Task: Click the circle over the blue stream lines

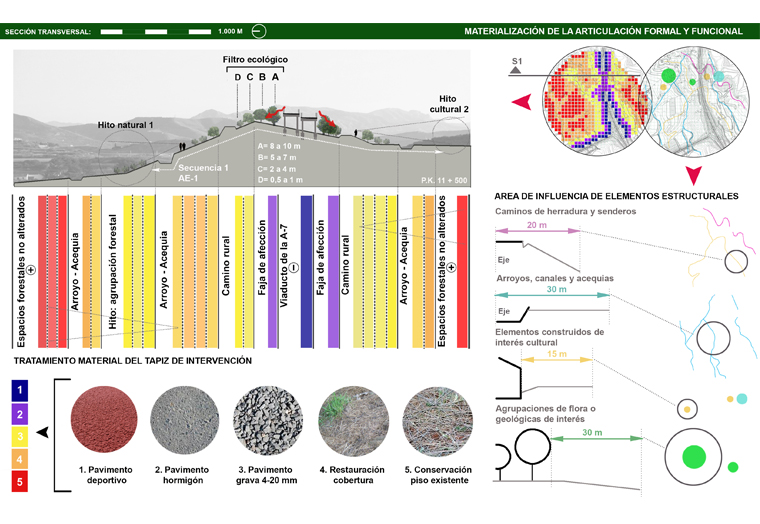Action: (713, 338)
